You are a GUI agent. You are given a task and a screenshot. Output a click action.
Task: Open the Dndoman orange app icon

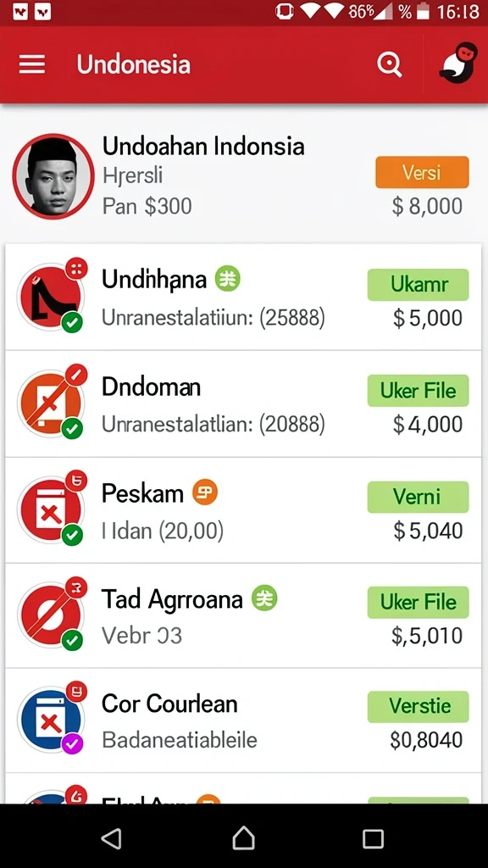coord(50,403)
